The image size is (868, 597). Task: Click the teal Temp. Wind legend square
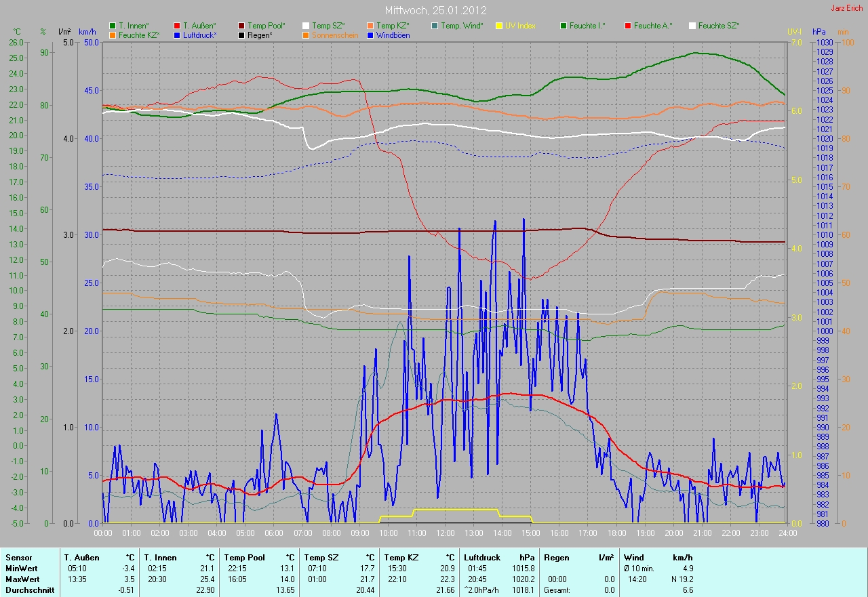coord(435,26)
